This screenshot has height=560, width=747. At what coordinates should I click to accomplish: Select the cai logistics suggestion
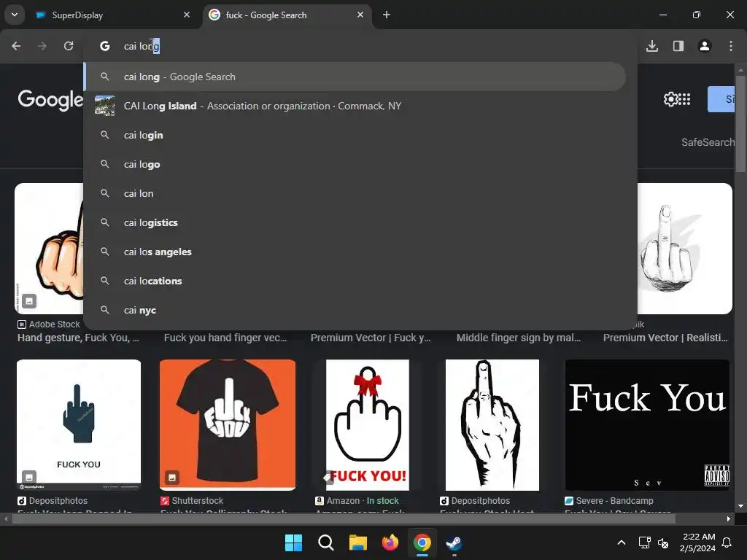click(x=355, y=222)
